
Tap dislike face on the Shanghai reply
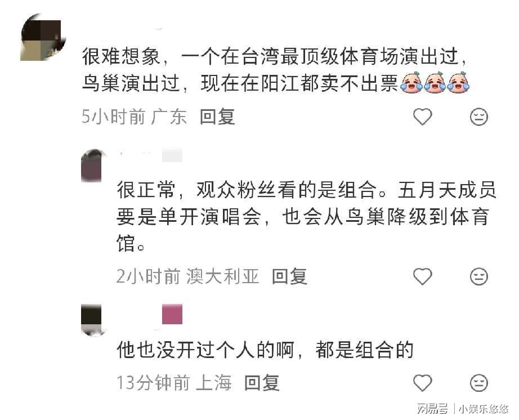coord(479,383)
